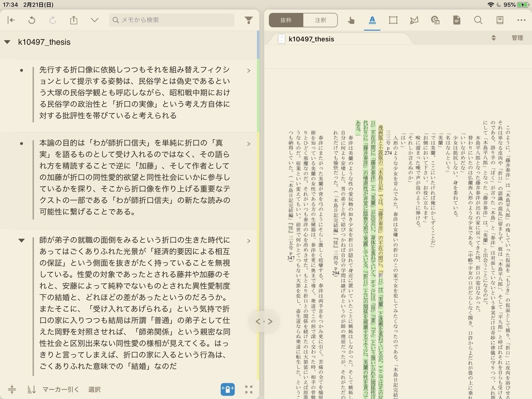Screen dimensions: 532x399
Task: Focus the メモから検索 search field
Action: pyautogui.click(x=172, y=20)
